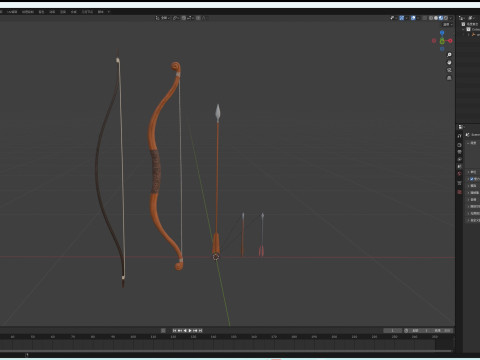This screenshot has width=480, height=360.
Task: Open the Tool properties tab
Action: 459,136
